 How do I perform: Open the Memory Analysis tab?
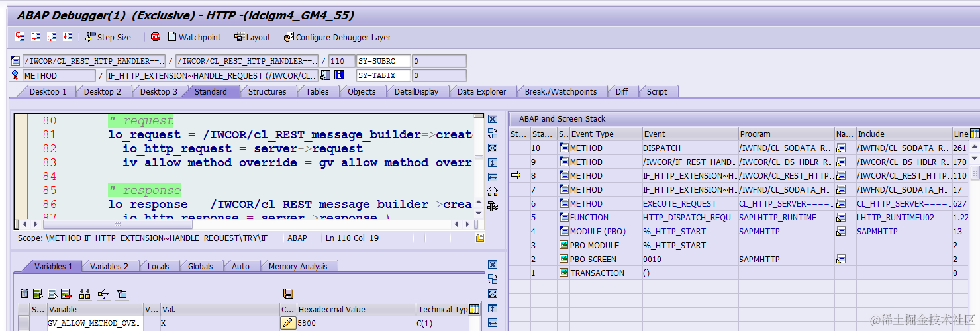(298, 266)
